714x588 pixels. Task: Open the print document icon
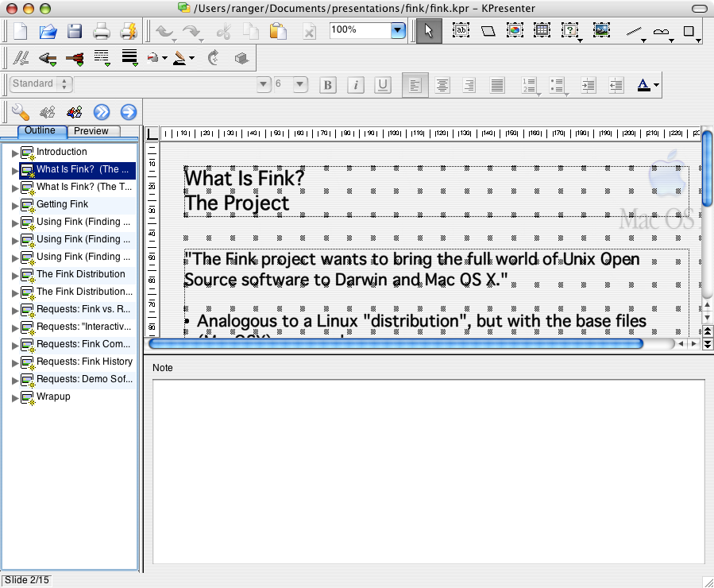[x=101, y=32]
